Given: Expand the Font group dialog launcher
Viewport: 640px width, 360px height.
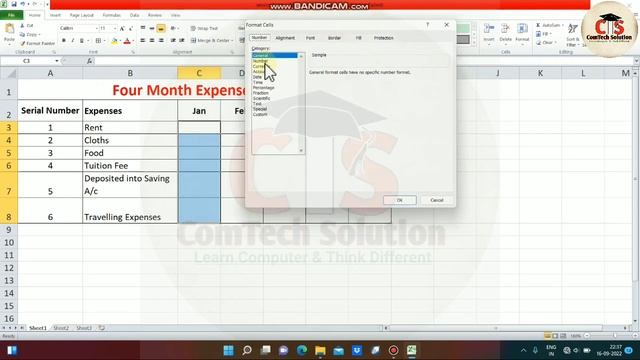Looking at the screenshot, I should pyautogui.click(x=133, y=52).
